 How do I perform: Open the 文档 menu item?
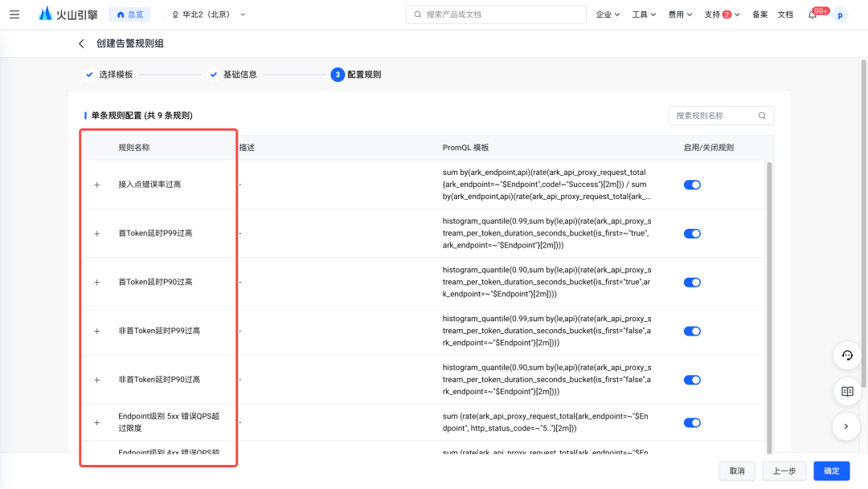tap(785, 15)
